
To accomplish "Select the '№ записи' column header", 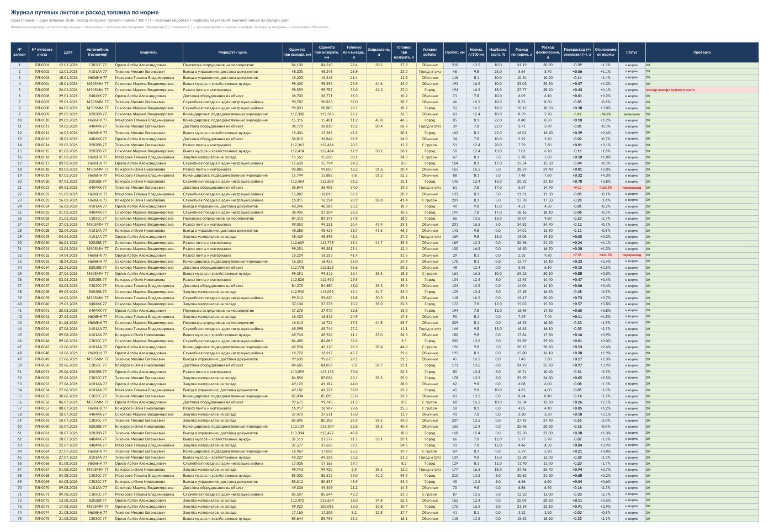I will tap(20, 52).
